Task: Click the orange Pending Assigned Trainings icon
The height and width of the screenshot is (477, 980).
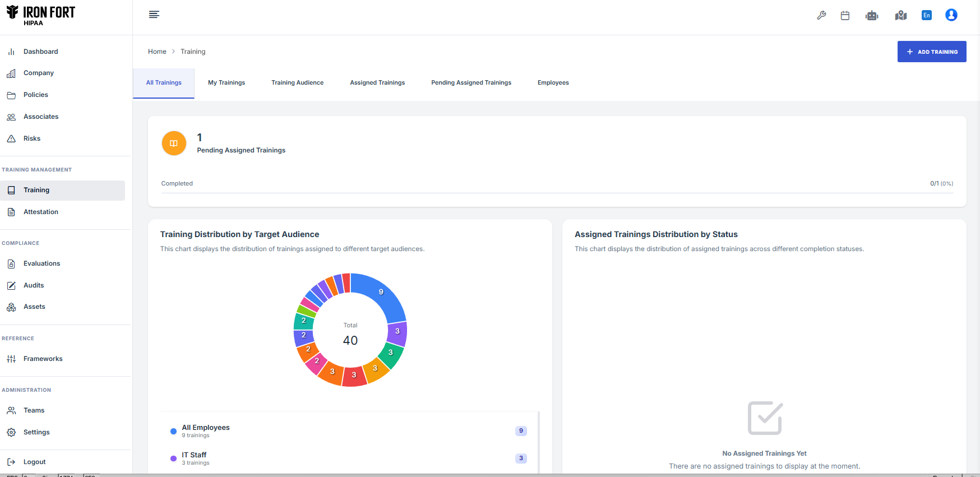Action: [174, 143]
